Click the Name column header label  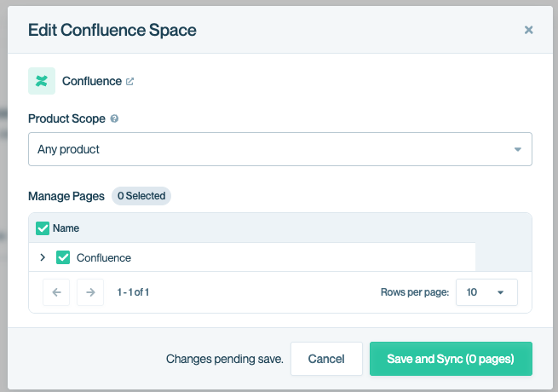66,228
